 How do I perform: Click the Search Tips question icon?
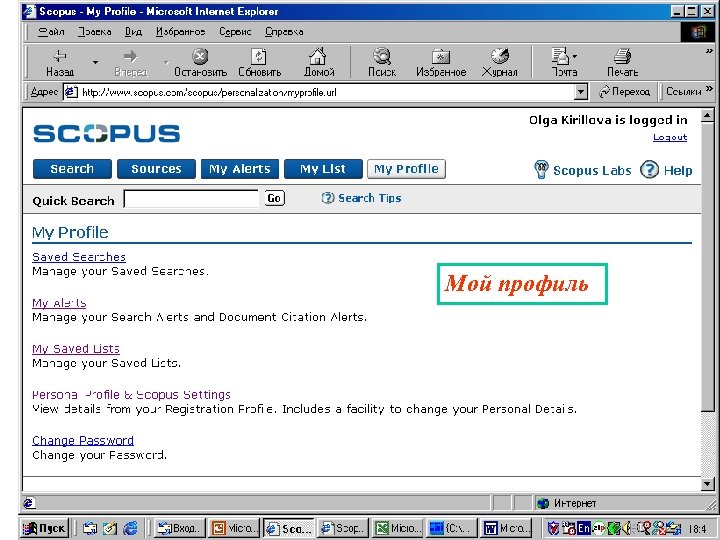tap(327, 198)
